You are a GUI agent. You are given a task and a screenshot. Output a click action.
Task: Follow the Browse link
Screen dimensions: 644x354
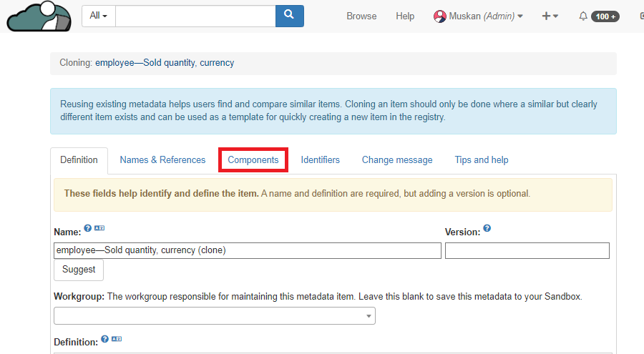pos(361,16)
